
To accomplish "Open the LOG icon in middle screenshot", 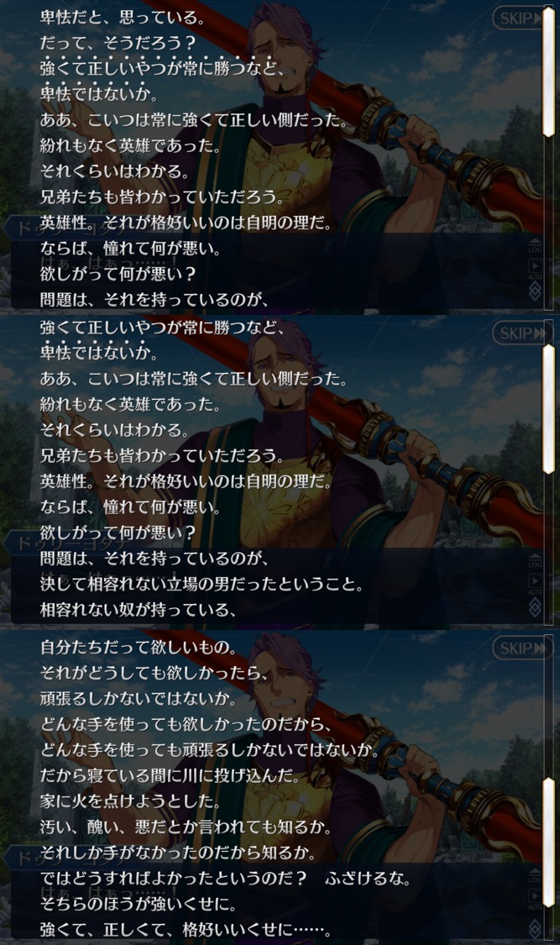I will [x=535, y=560].
